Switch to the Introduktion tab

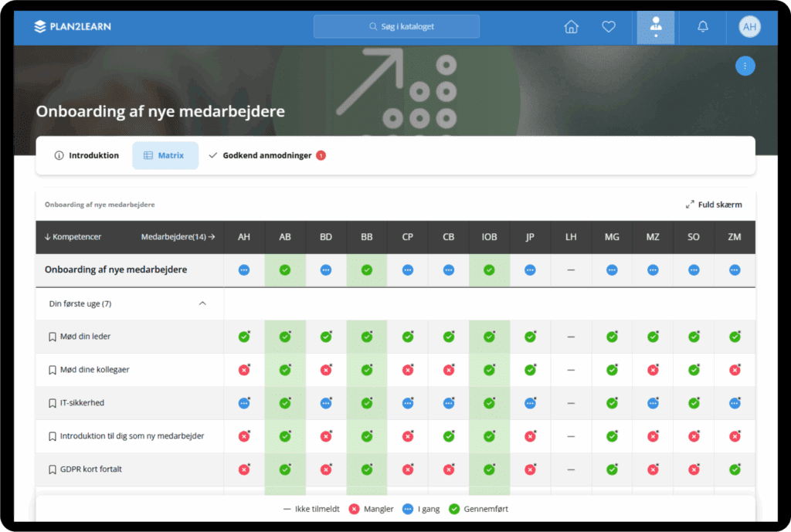(87, 155)
